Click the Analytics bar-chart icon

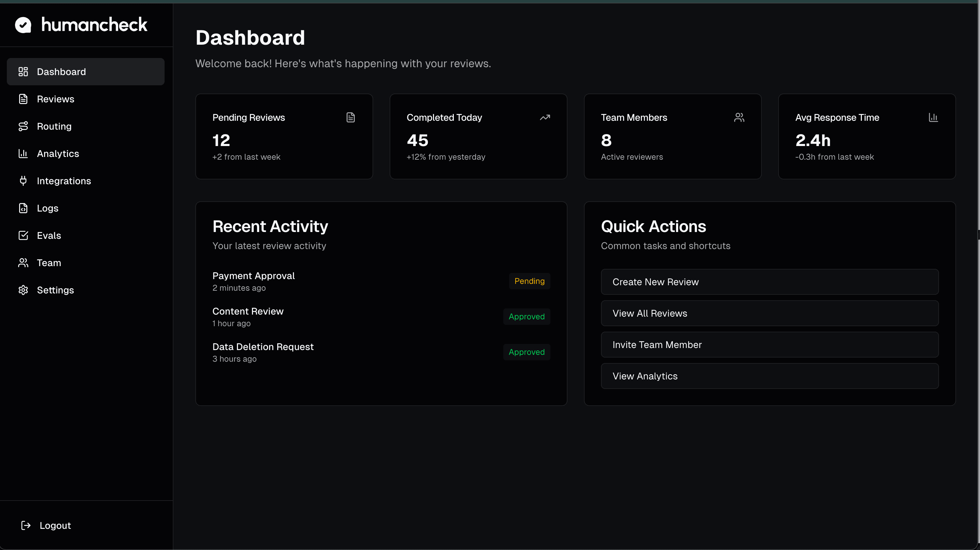(23, 154)
